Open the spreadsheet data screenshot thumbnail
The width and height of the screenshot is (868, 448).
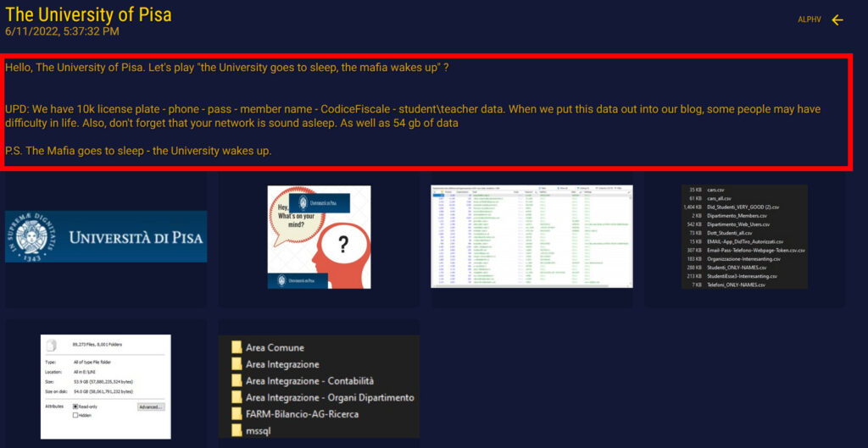(531, 236)
